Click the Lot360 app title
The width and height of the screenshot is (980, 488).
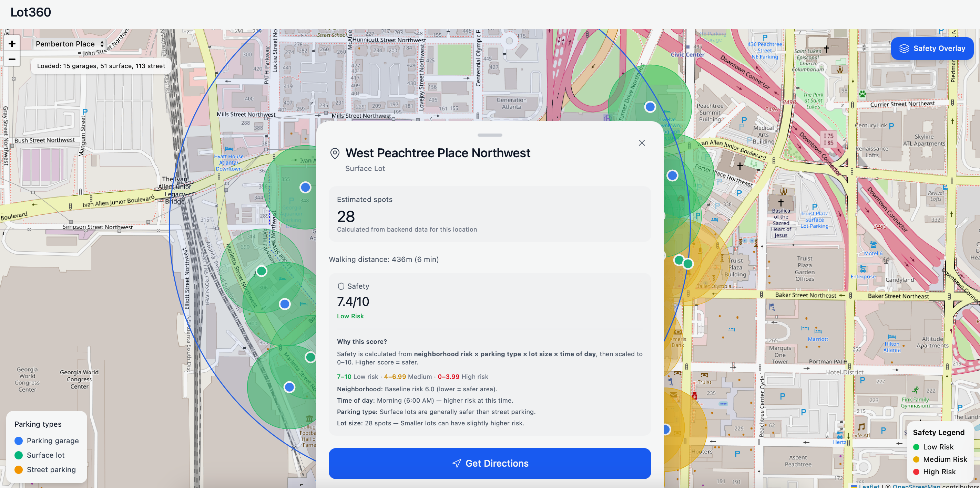pyautogui.click(x=31, y=12)
